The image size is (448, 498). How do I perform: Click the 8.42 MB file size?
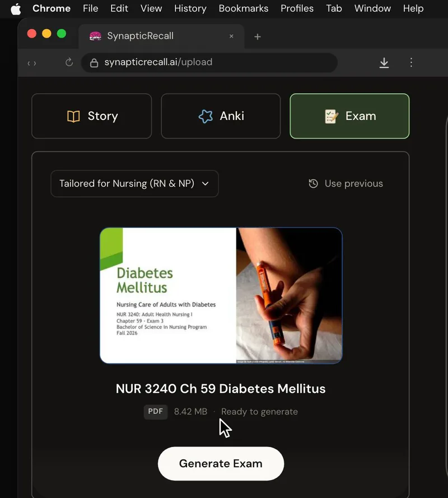pos(190,412)
